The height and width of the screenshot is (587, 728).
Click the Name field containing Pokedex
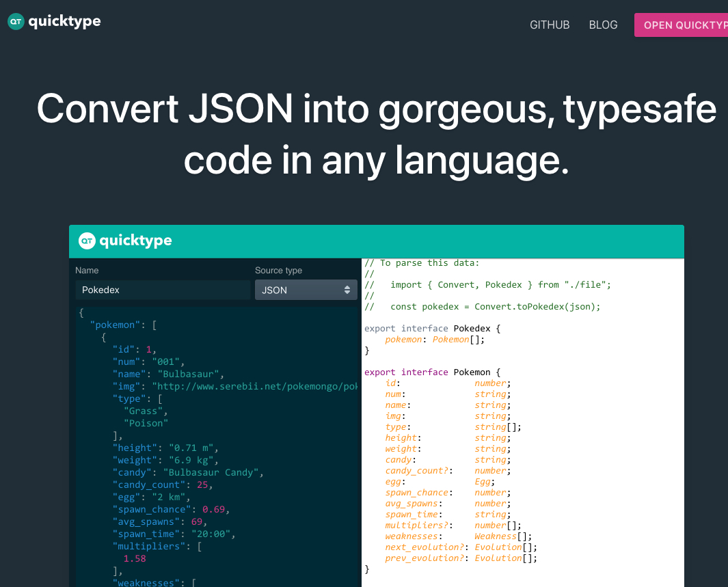click(163, 290)
